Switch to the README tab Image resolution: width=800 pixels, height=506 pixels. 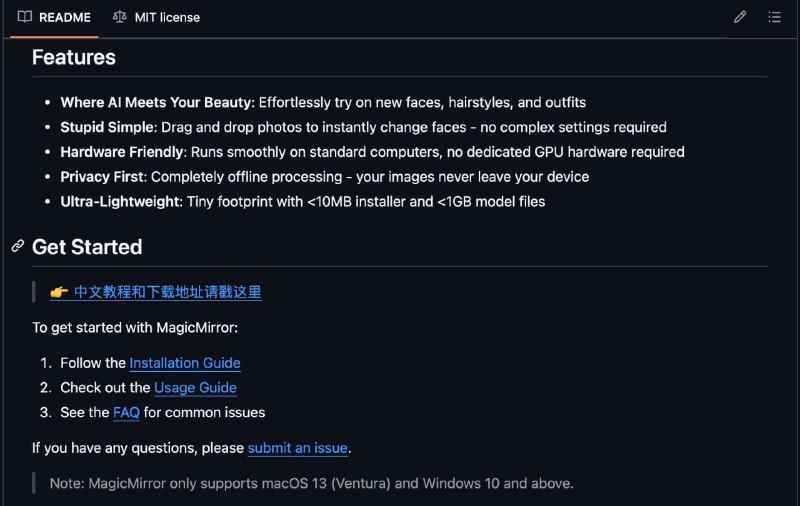tap(54, 17)
